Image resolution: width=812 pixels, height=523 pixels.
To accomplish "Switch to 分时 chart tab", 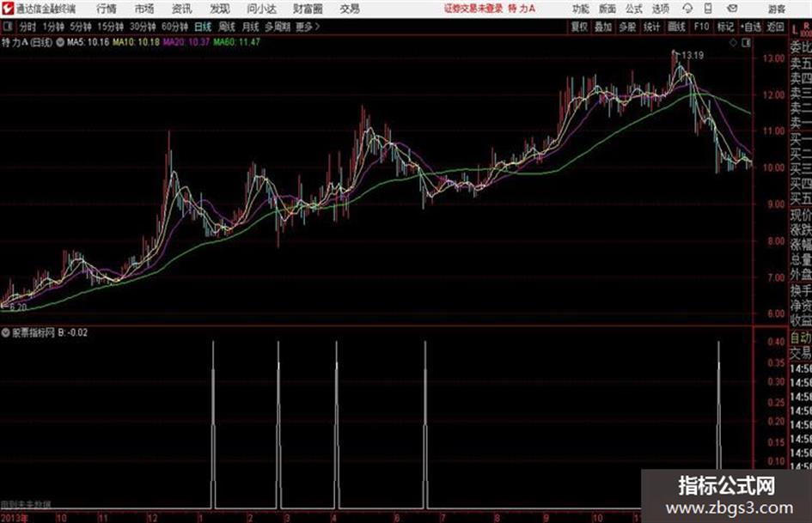I will (28, 27).
